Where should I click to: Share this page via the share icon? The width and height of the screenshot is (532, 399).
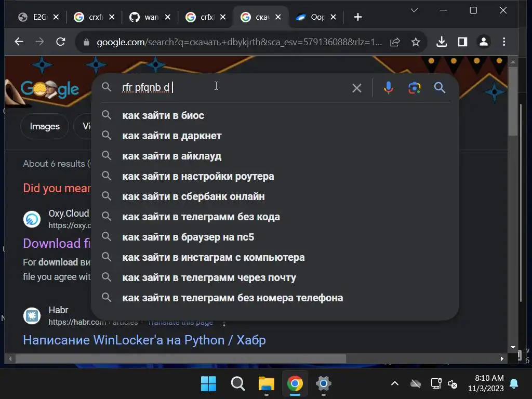(x=395, y=42)
